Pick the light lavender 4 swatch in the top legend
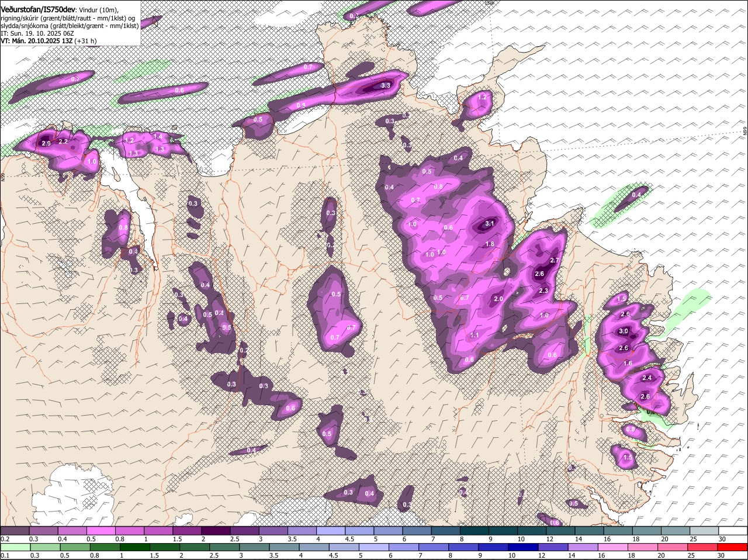The height and width of the screenshot is (560, 748). pos(330,531)
